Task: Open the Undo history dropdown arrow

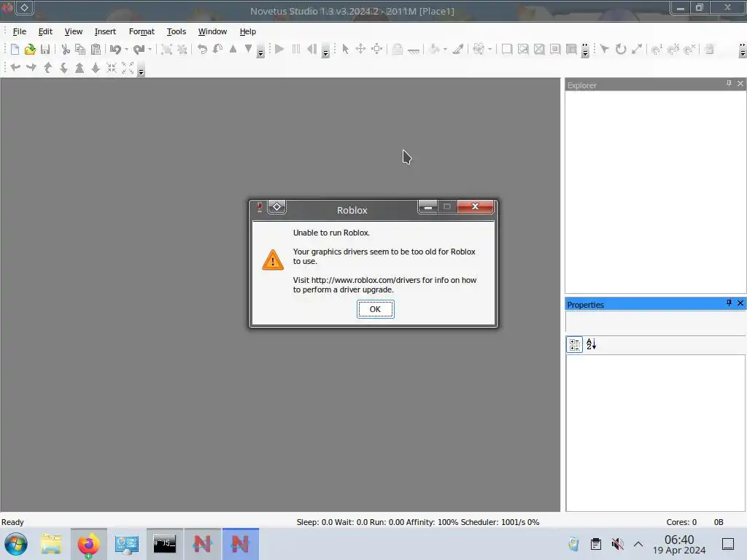Action: (x=127, y=50)
